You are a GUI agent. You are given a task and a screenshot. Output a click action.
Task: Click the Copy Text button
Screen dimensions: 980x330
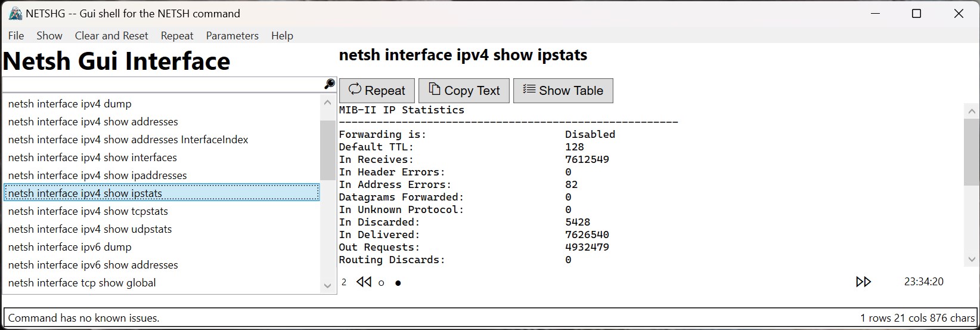click(x=464, y=91)
